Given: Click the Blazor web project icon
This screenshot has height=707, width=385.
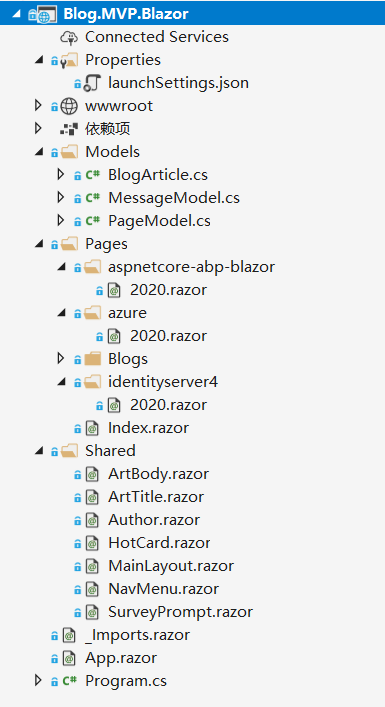Looking at the screenshot, I should pos(46,14).
